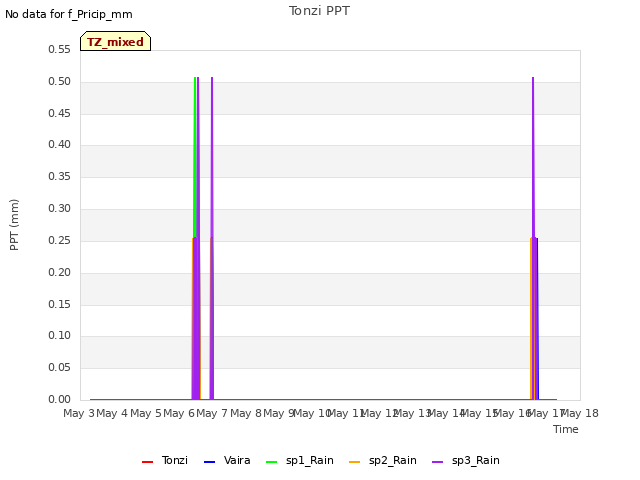Click the May 8 x-axis date label

(246, 413)
